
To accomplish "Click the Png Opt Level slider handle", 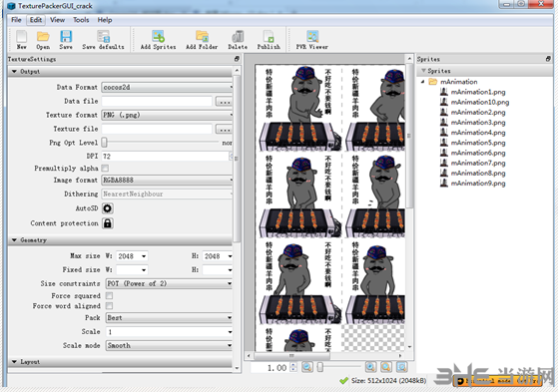I will (104, 143).
